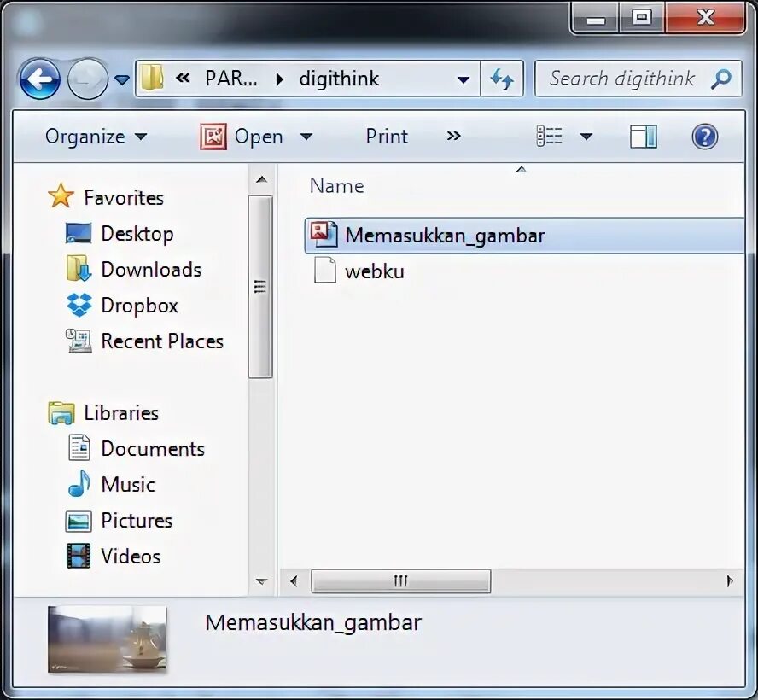Select the digithink breadcrumb segment
This screenshot has height=700, width=758.
click(339, 79)
